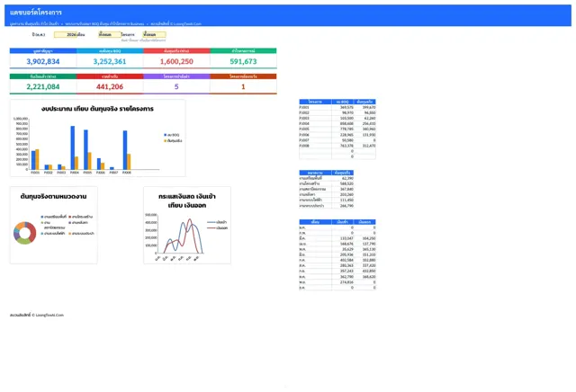Click the green KPI value 591,673

[243, 61]
